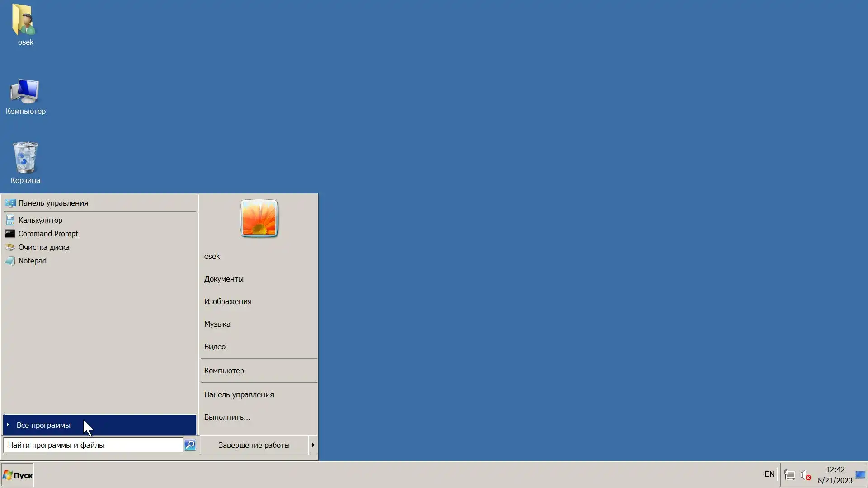868x488 pixels.
Task: Click the Найти программы и файлы field
Action: pos(93,445)
